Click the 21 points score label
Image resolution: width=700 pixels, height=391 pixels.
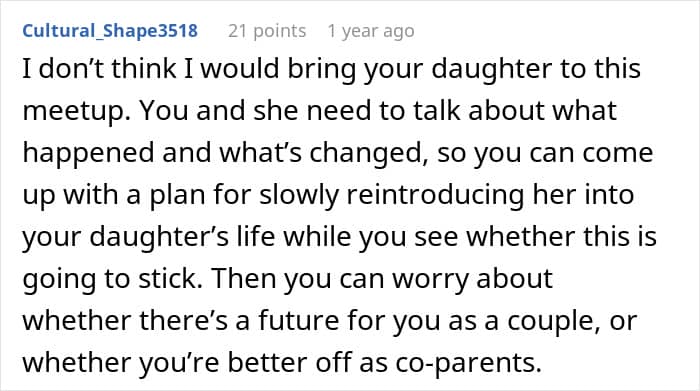point(267,31)
